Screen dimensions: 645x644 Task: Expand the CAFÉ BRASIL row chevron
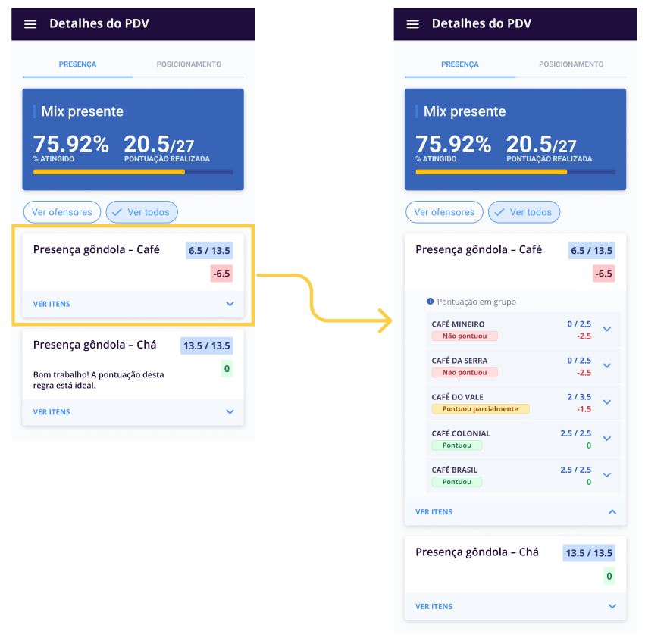(606, 475)
